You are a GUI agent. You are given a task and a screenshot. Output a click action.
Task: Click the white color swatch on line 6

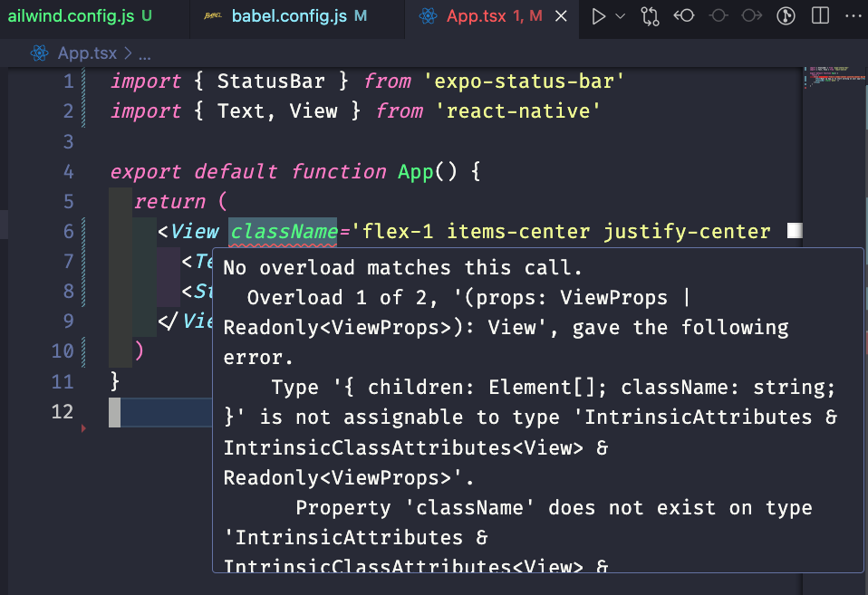(x=795, y=230)
